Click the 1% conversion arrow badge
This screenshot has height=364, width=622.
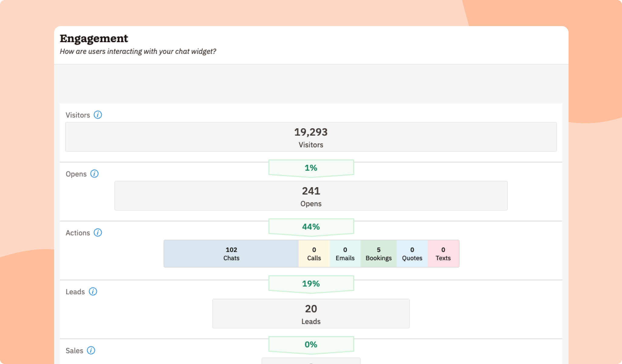(x=311, y=168)
